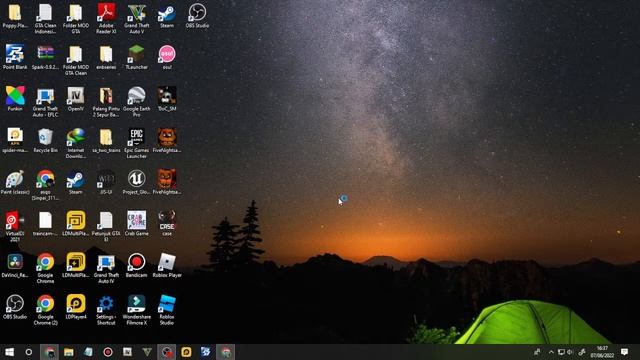Launch LDPlayer4 desktop shortcut
This screenshot has height=360, width=640.
click(x=76, y=307)
